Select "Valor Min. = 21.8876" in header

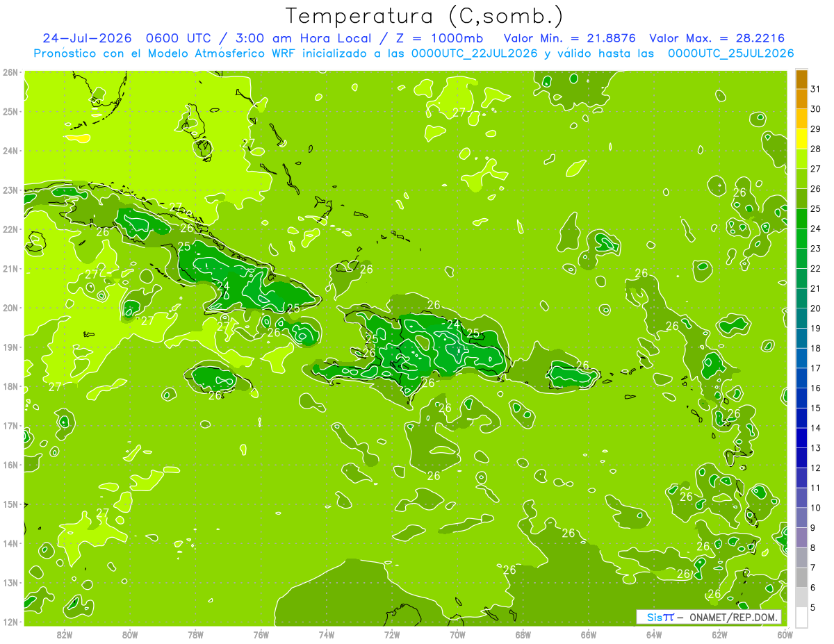pyautogui.click(x=570, y=38)
